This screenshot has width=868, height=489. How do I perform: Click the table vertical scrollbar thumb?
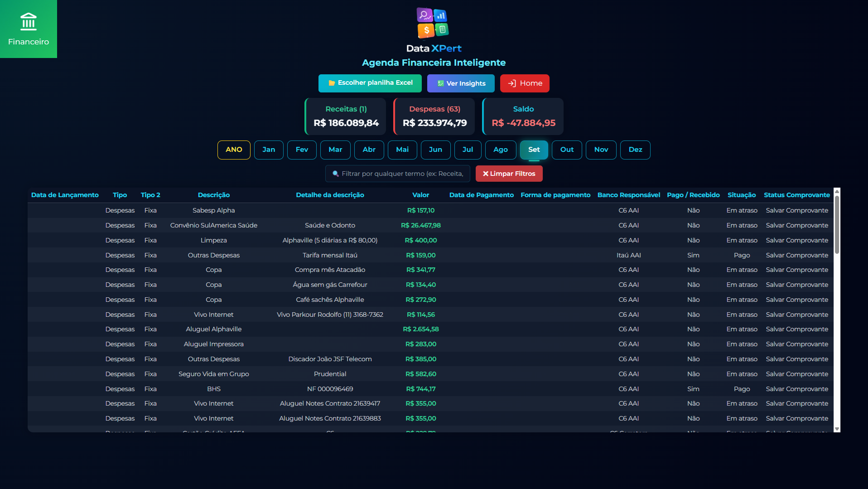coord(837,224)
